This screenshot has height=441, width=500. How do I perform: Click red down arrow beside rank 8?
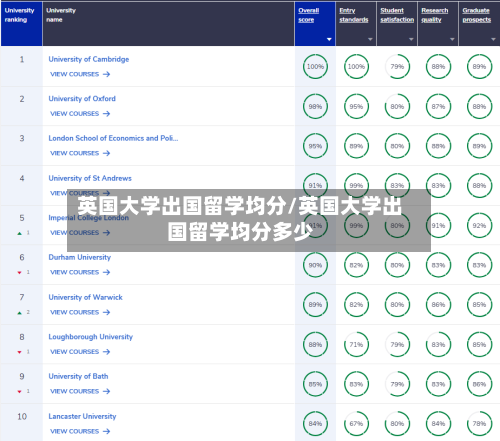[19, 352]
